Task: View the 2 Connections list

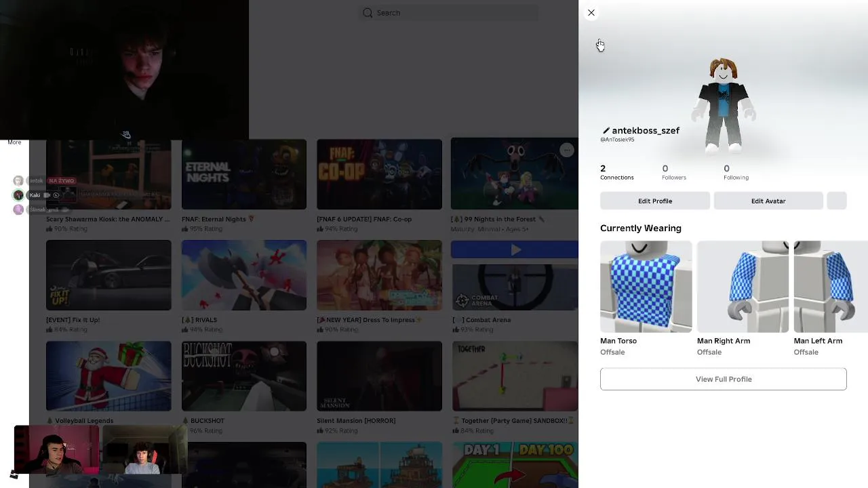Action: [616, 172]
